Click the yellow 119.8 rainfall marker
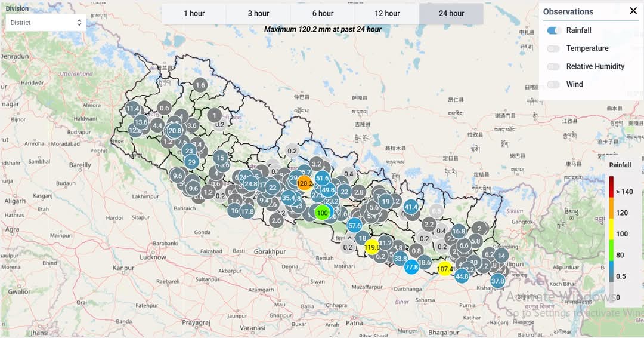This screenshot has height=338, width=644. (372, 247)
